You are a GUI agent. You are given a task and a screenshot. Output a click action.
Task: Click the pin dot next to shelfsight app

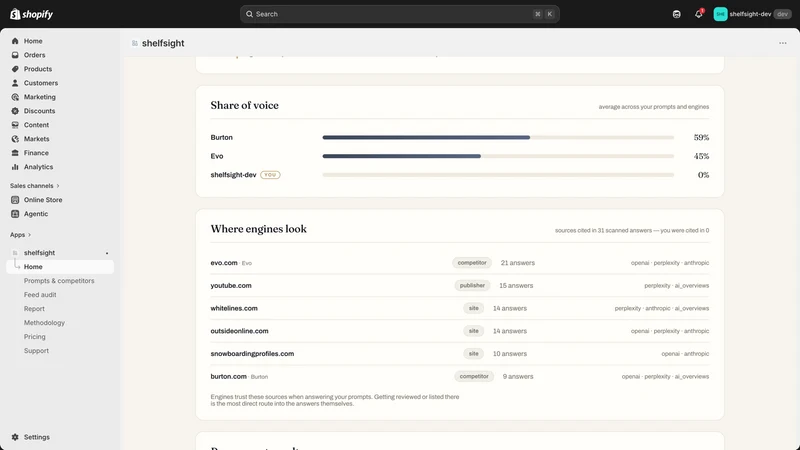click(x=107, y=253)
